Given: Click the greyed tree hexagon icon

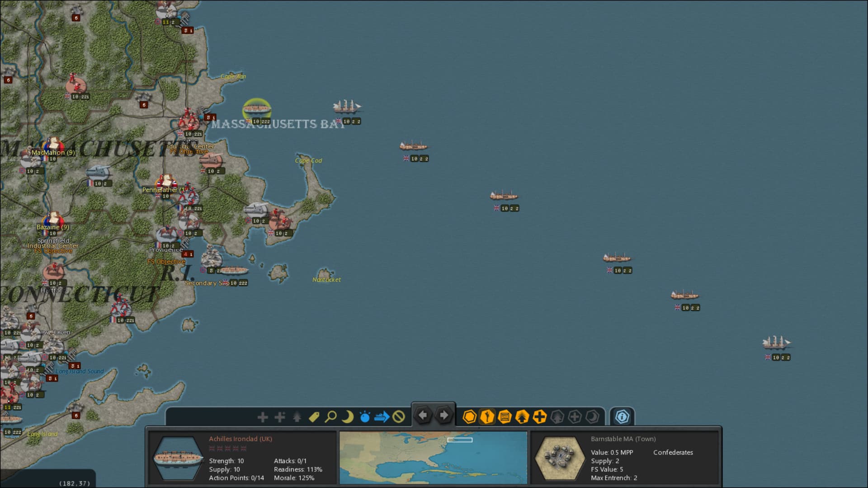Looking at the screenshot, I should coord(557,417).
